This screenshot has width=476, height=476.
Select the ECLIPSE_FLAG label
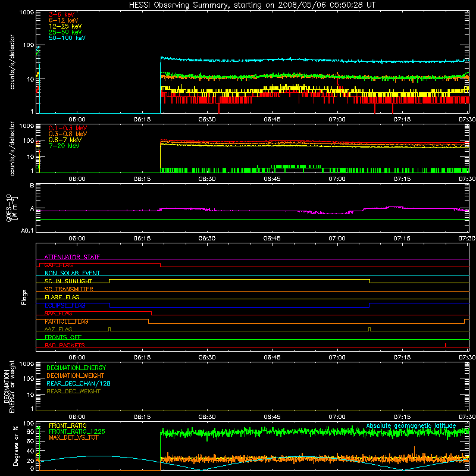[x=65, y=305]
